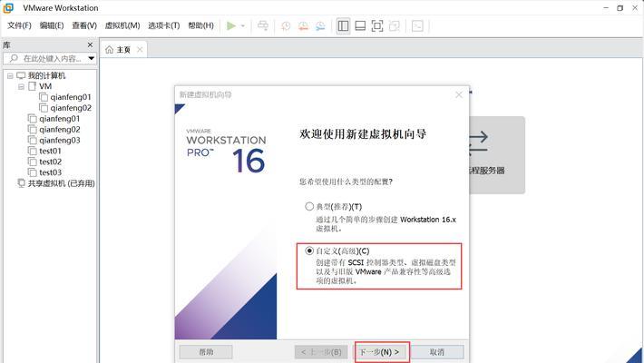Open the 文件(F) menu
This screenshot has width=644, height=363.
point(19,25)
